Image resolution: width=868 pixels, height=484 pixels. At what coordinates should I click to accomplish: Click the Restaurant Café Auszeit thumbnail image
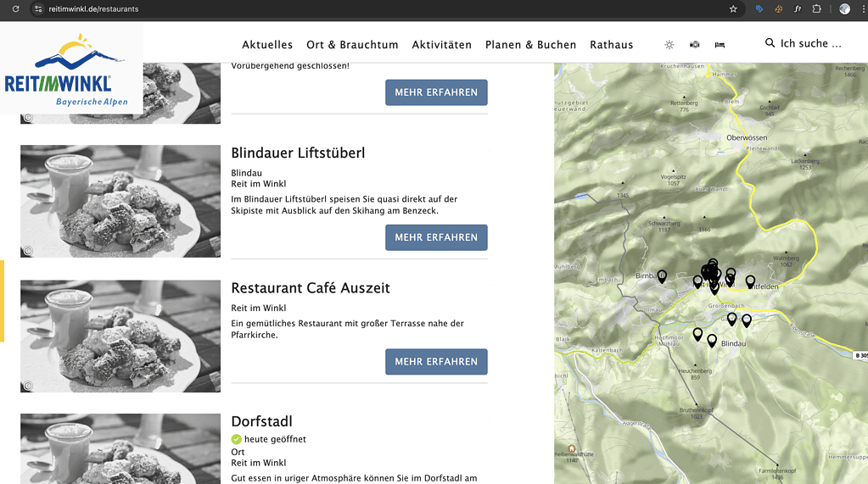(x=120, y=336)
